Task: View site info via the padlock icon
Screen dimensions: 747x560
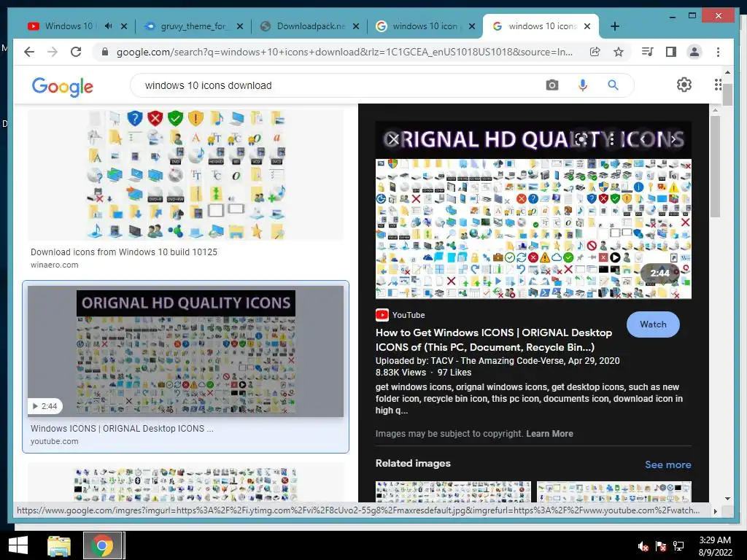Action: (105, 52)
